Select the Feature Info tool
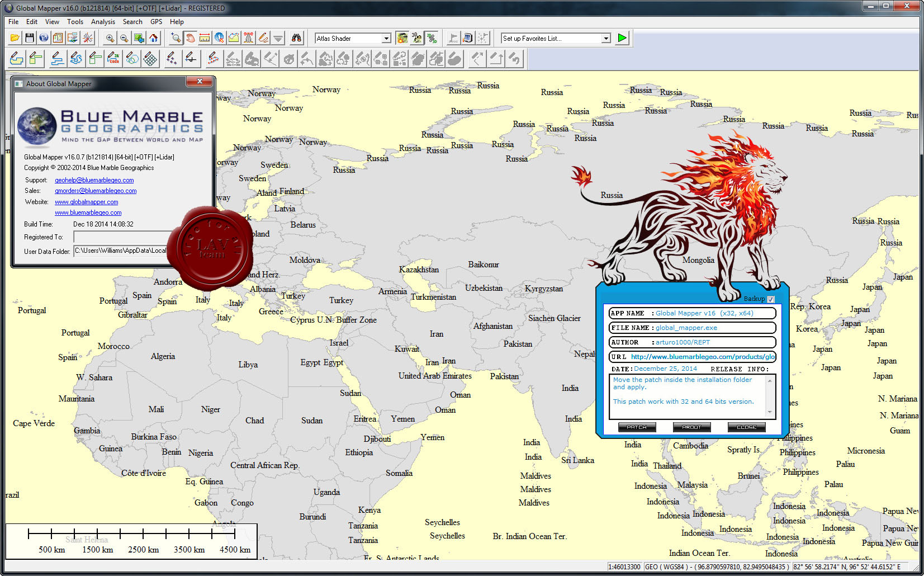Screen dimensions: 924x576 click(x=220, y=38)
